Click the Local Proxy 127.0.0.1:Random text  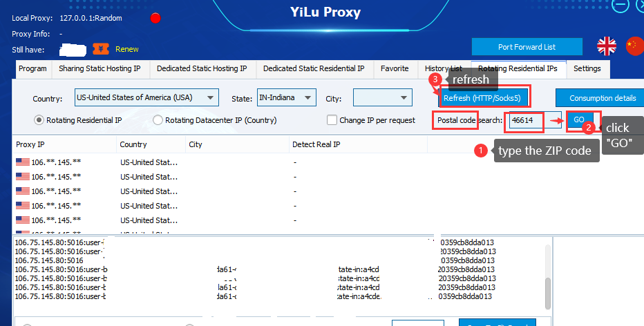click(67, 18)
